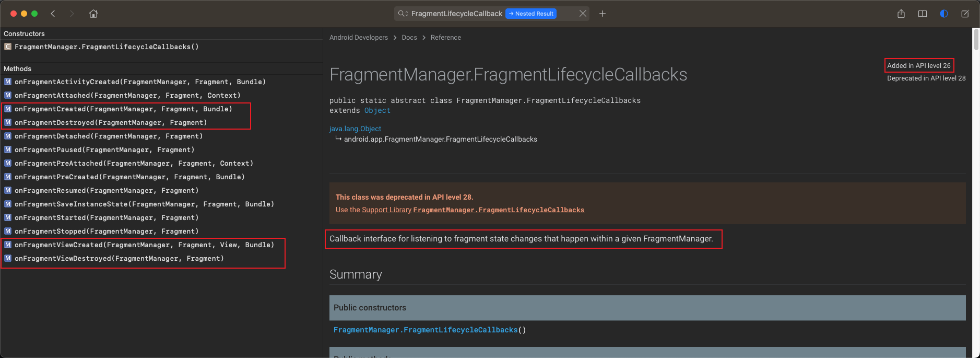Select onFragmentActivityCreated method
Viewport: 980px width, 358px height.
pos(161,82)
